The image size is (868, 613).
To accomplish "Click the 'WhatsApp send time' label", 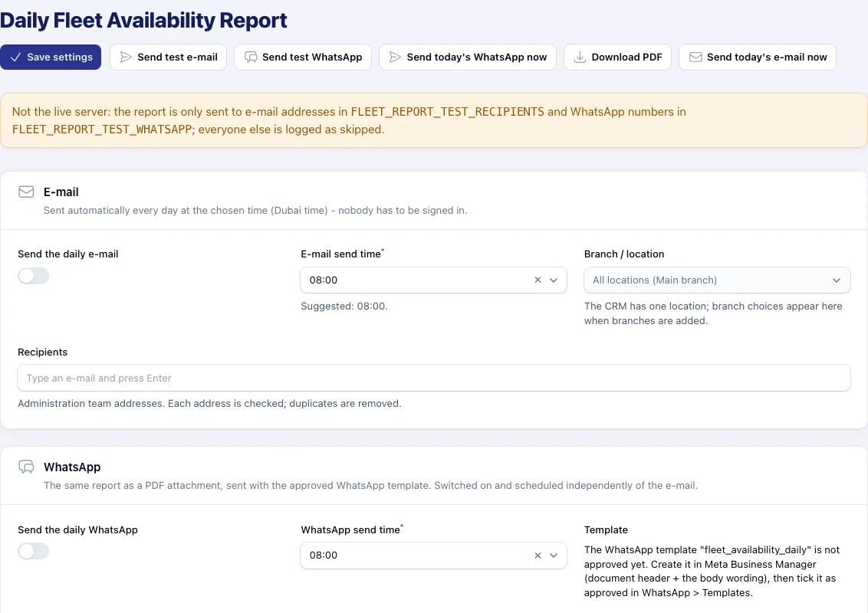I will (350, 529).
